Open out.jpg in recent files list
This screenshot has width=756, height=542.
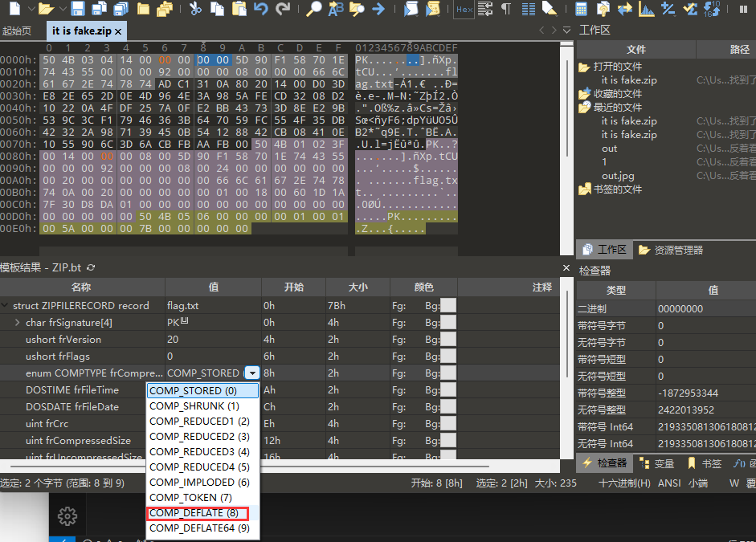(616, 175)
